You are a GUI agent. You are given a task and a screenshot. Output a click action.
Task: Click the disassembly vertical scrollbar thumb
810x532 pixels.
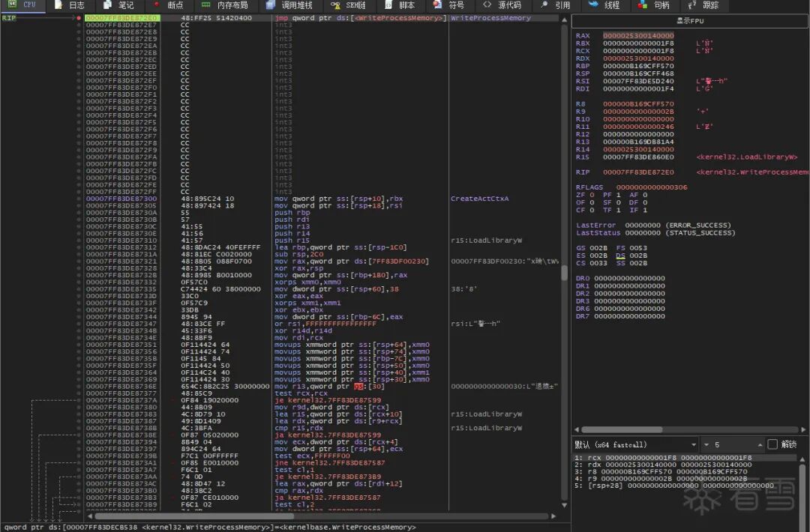click(564, 273)
